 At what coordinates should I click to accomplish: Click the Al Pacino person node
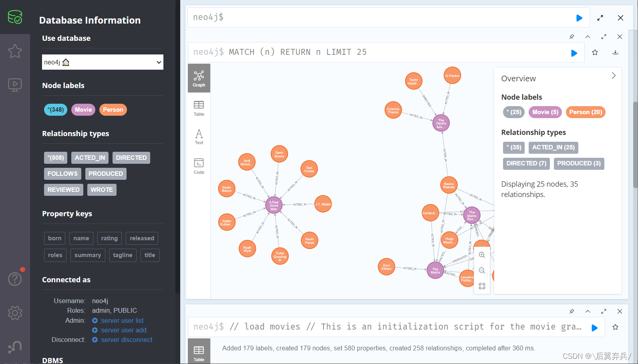[452, 75]
